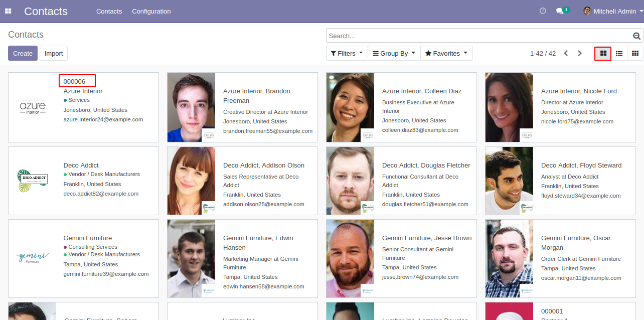Open the Azure Interior company name
Image resolution: width=644 pixels, height=320 pixels.
click(83, 91)
